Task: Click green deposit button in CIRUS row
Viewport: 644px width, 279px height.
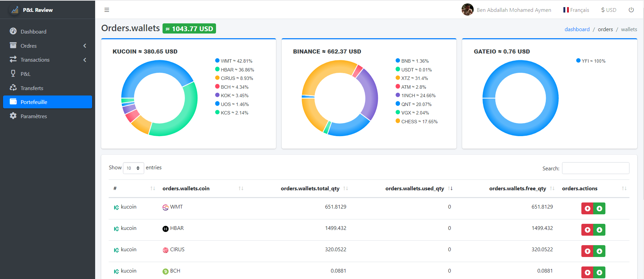Action: point(599,251)
